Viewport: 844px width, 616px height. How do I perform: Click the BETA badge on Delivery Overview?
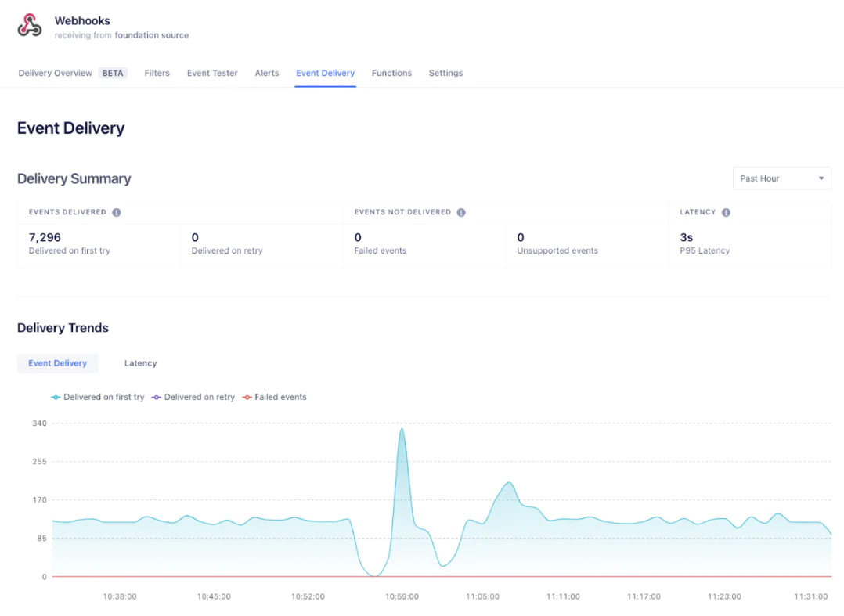pyautogui.click(x=113, y=73)
